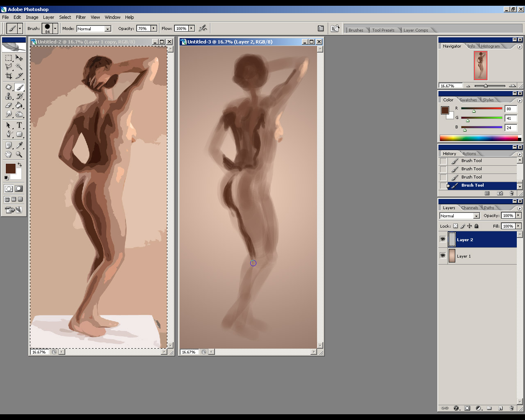525x420 pixels.
Task: Choose the Paint Bucket tool
Action: [19, 105]
